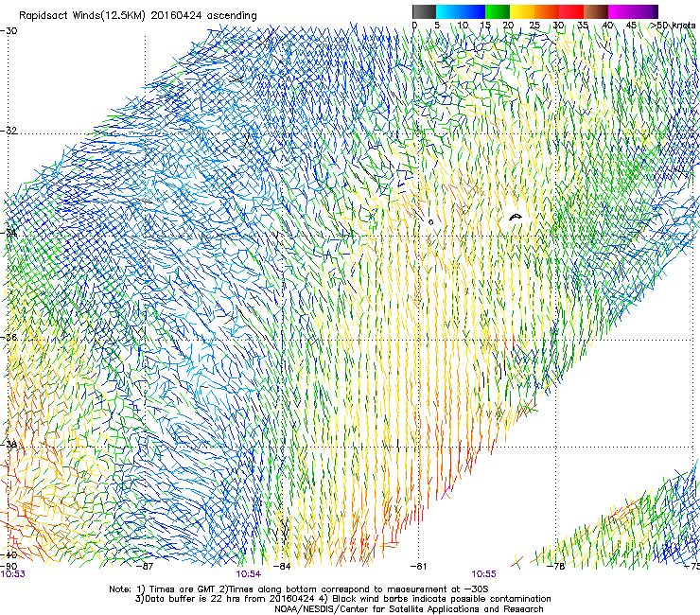The width and height of the screenshot is (700, 615).
Task: Click the red 30-35 knots legend swatch
Action: click(571, 11)
